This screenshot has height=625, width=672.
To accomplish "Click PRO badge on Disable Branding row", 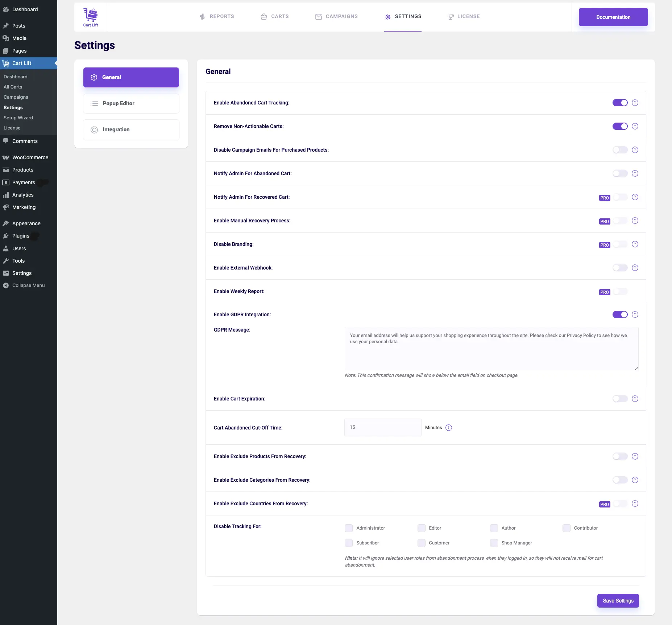I will [x=605, y=245].
